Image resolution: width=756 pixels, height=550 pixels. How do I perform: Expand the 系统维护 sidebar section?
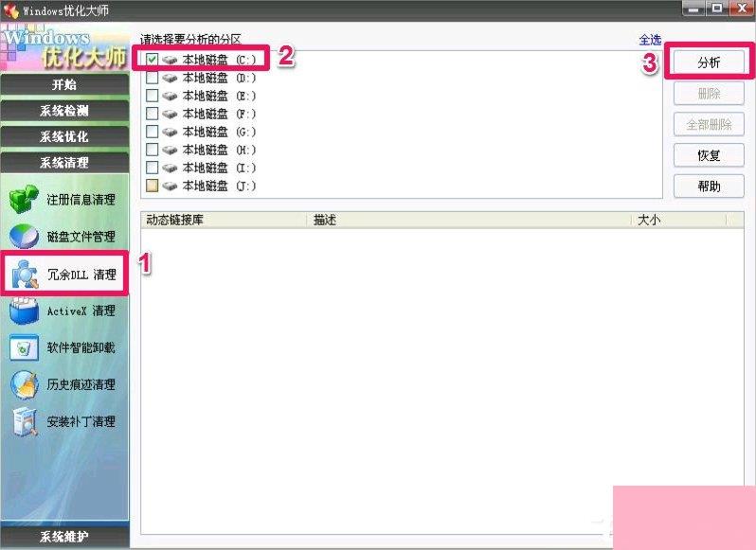(64, 537)
